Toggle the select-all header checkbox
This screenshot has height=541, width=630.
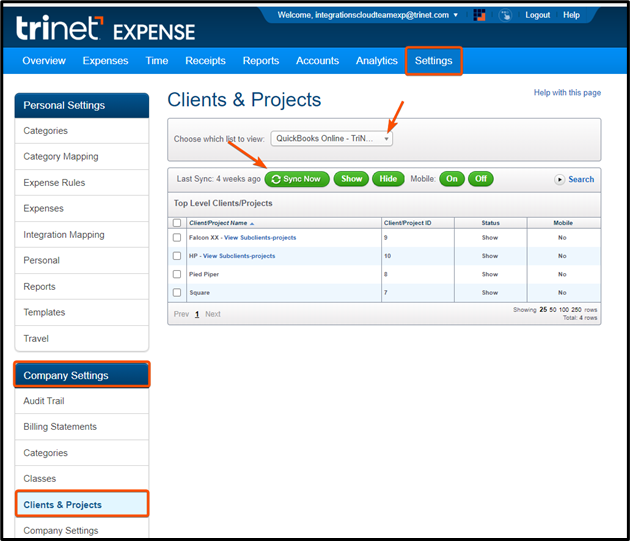tap(177, 223)
